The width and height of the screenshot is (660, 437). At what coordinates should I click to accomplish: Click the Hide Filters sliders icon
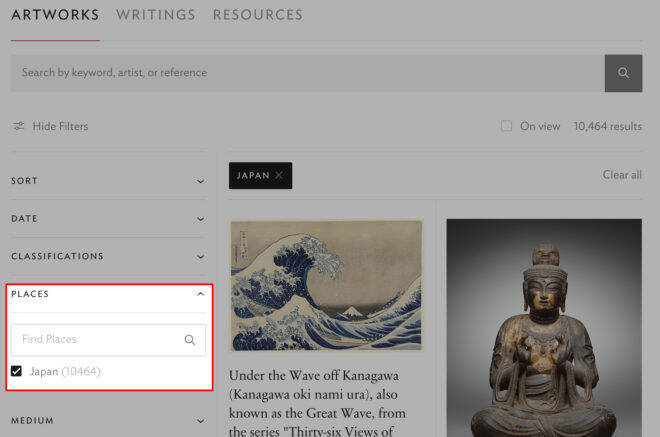point(19,126)
